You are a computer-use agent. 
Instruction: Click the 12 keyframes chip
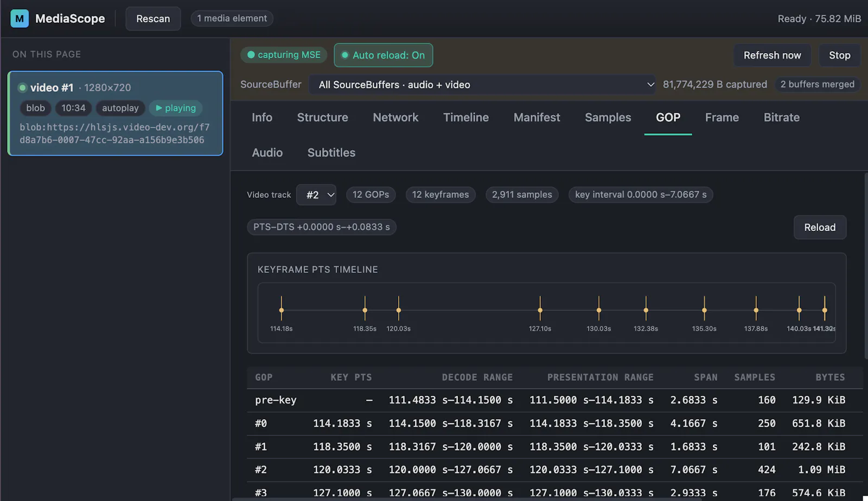pyautogui.click(x=441, y=195)
